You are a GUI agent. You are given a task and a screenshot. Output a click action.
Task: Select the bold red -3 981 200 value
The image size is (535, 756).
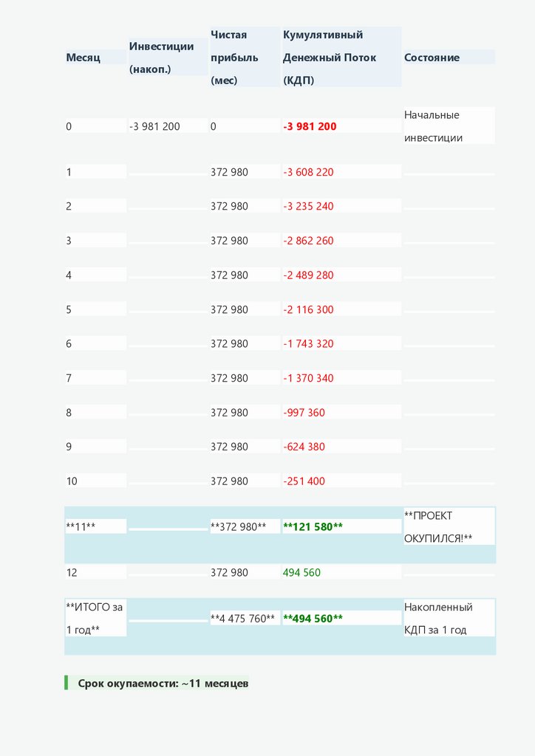click(x=310, y=127)
